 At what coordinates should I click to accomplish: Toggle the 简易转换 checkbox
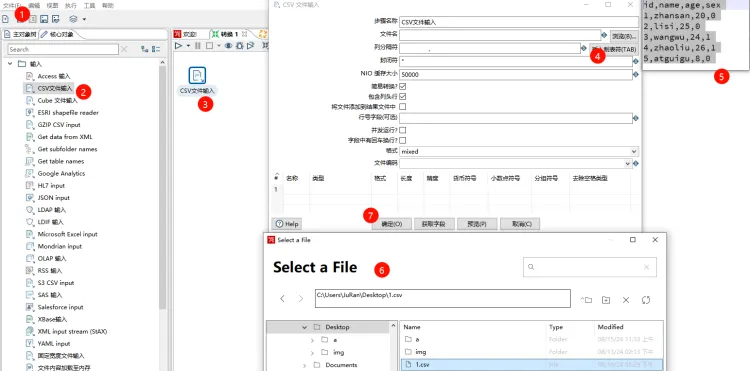tap(403, 87)
